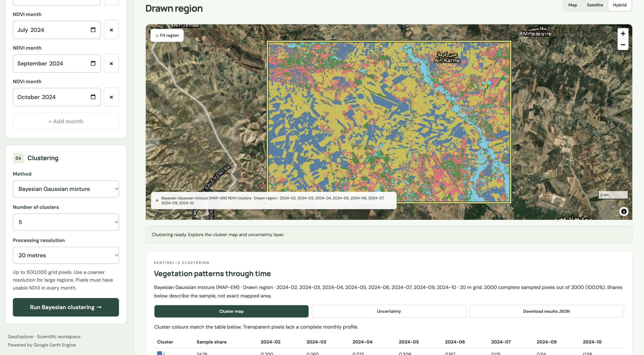Remove the September 2024 NDVI month
The width and height of the screenshot is (644, 355).
point(111,63)
